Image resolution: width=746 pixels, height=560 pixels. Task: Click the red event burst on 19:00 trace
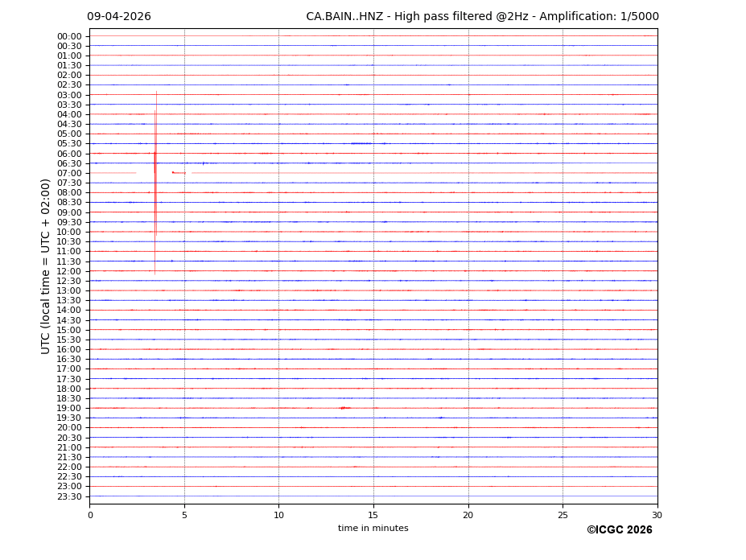[343, 408]
